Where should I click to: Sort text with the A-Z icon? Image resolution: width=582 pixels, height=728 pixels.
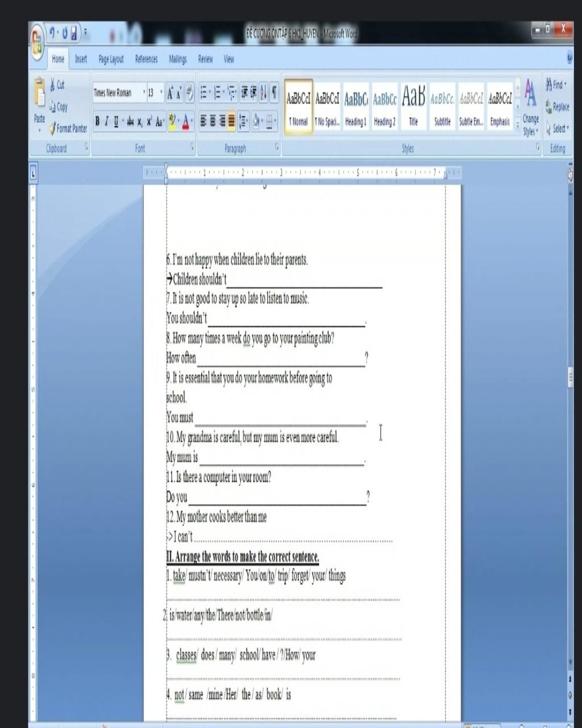(264, 92)
